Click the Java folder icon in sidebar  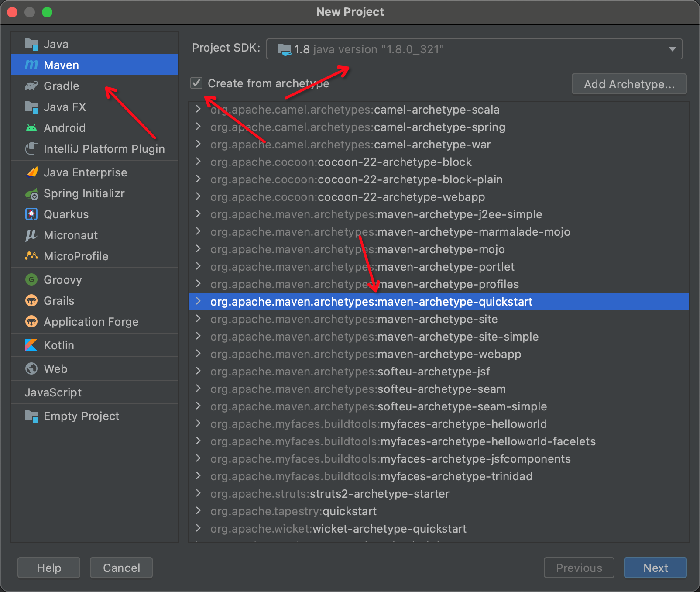(31, 44)
